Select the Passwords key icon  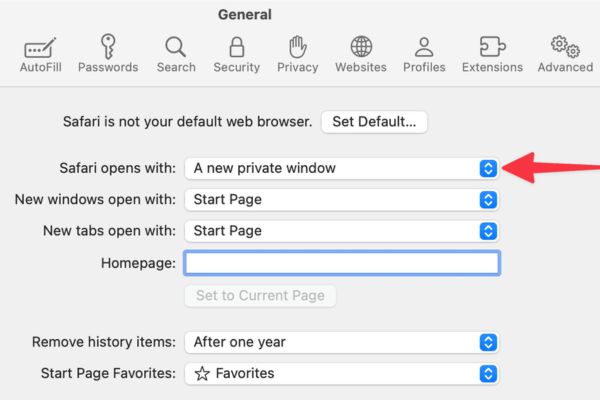click(107, 46)
